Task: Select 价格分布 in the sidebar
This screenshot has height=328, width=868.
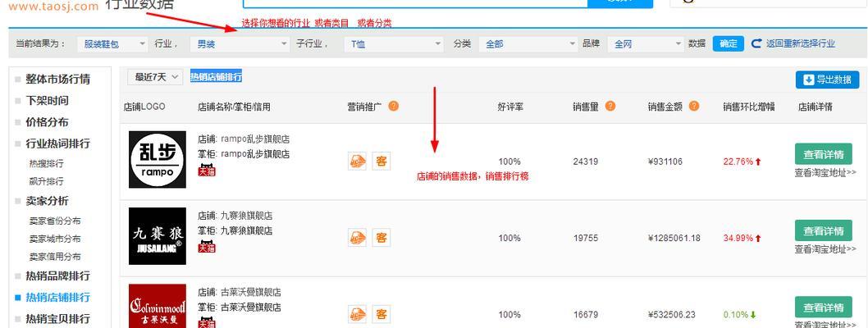Action: tap(47, 122)
